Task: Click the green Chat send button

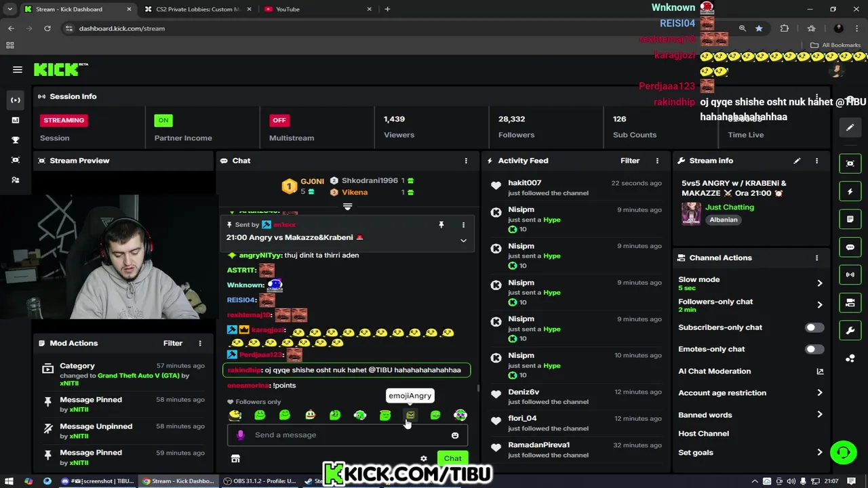Action: pos(453,459)
